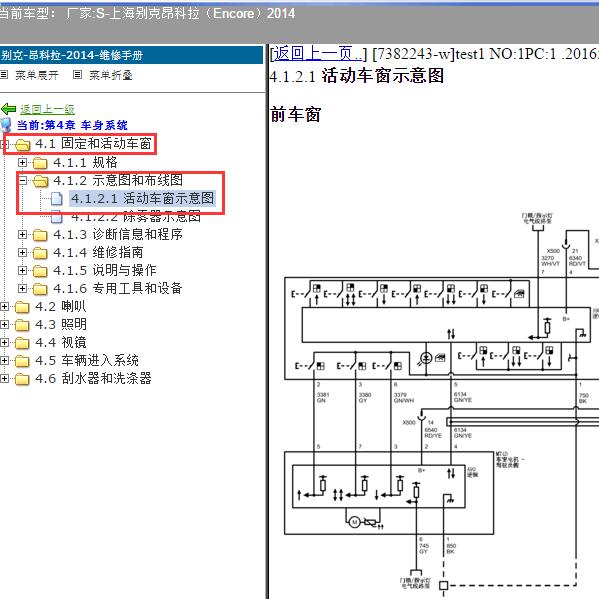Screen dimensions: 599x599
Task: Select the 4.3 照明 tree item
Action: [x=61, y=324]
